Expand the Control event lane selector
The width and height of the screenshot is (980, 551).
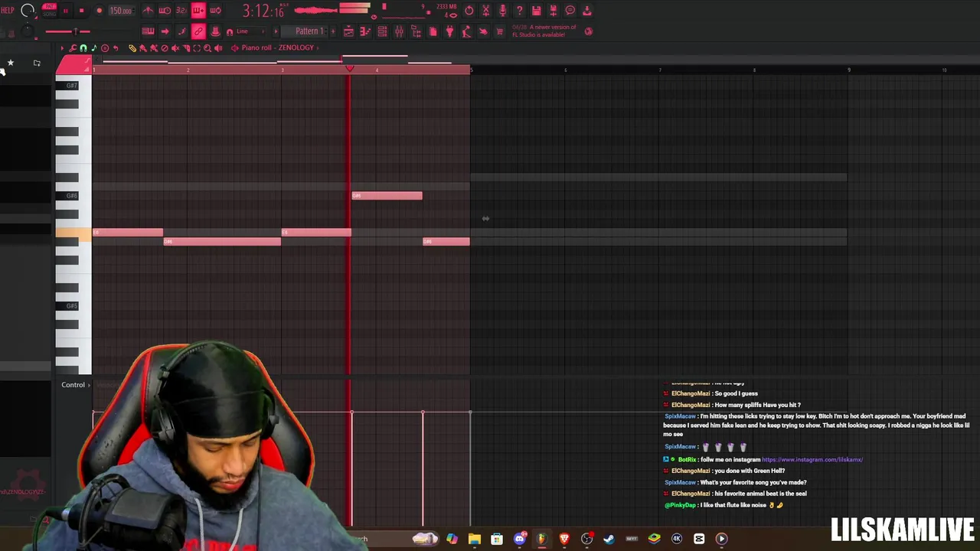[76, 385]
